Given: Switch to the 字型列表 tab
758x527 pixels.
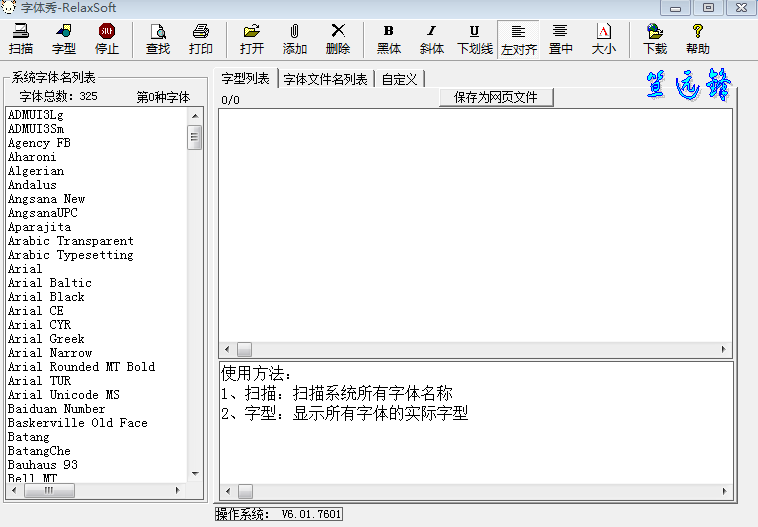Looking at the screenshot, I should 246,78.
